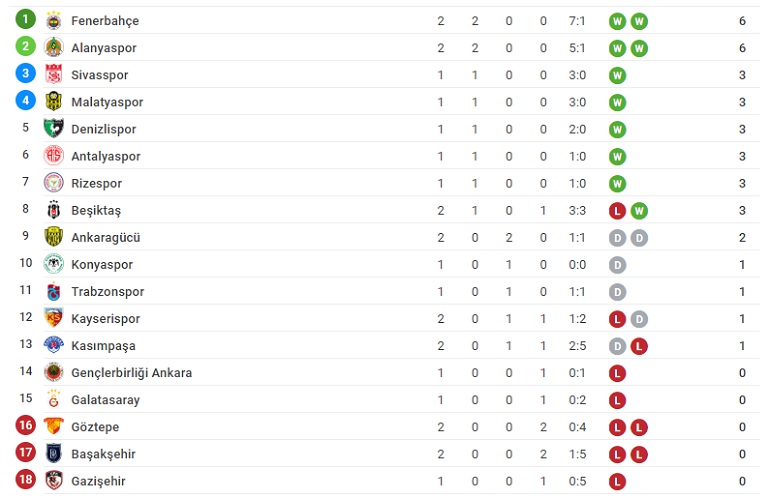Open the Denizlispor team name link
Screen dimensions: 770x498
104,129
